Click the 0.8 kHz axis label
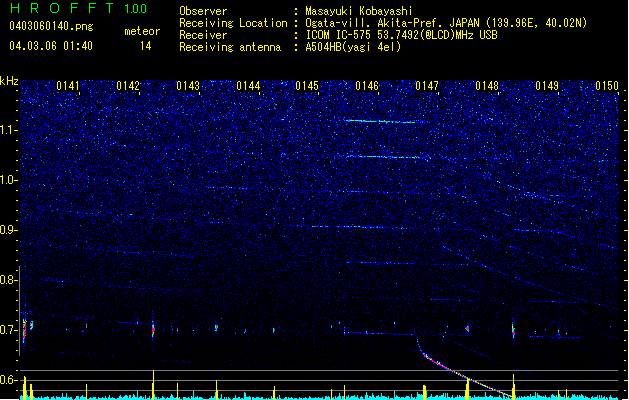The height and width of the screenshot is (400, 629). pos(9,280)
